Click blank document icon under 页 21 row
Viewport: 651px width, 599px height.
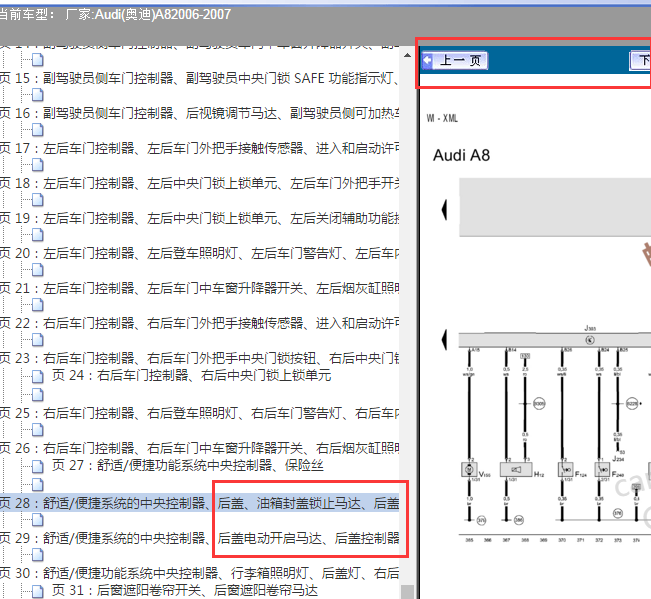[x=38, y=306]
